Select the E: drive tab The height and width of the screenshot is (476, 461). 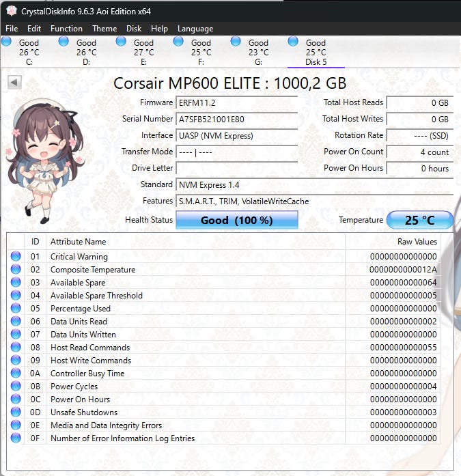[x=143, y=52]
